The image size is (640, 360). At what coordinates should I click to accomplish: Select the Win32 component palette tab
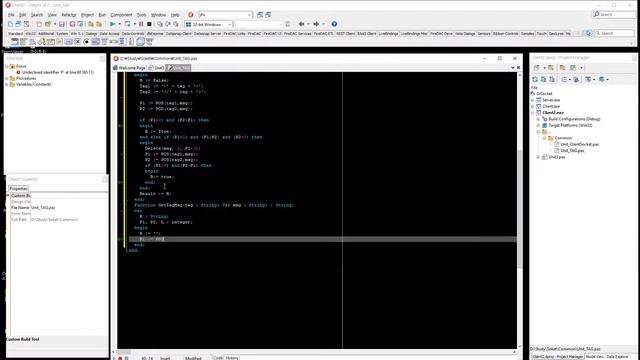point(30,33)
